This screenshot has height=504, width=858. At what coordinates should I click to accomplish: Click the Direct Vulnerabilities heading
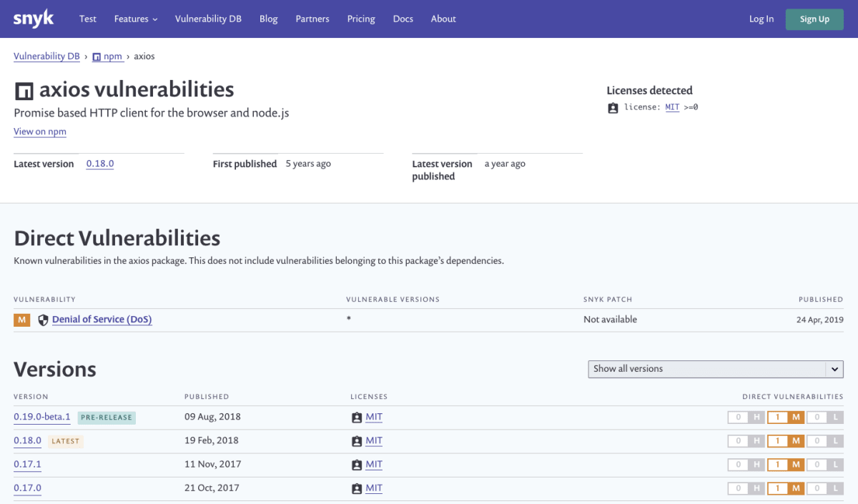pyautogui.click(x=117, y=238)
